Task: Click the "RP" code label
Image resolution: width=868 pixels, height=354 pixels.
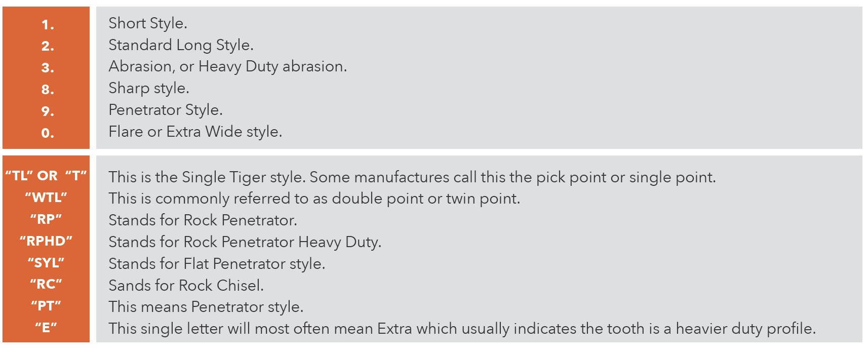Action: [46, 219]
